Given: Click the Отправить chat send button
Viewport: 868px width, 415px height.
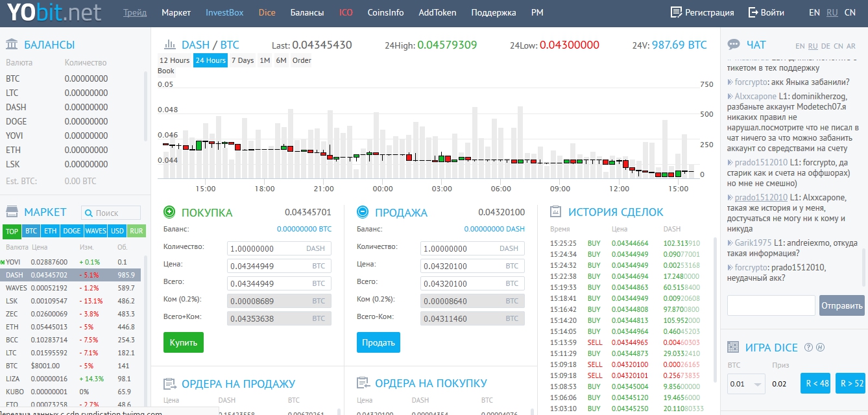Looking at the screenshot, I should [842, 305].
